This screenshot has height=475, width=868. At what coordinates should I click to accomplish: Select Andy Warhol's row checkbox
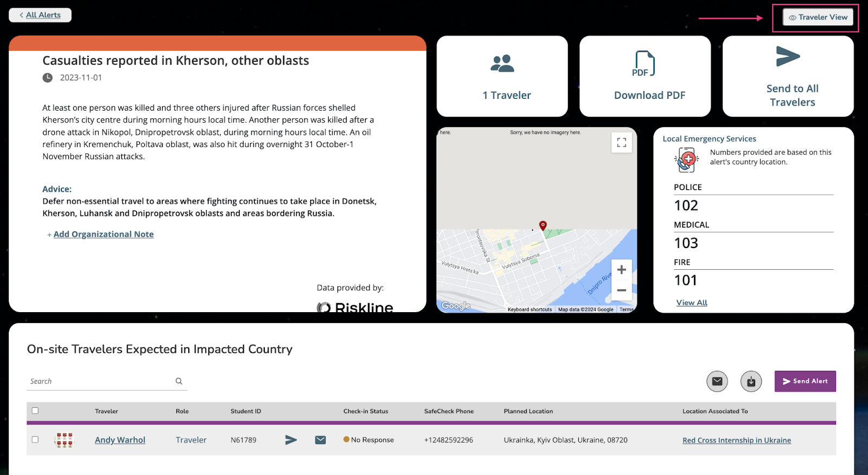click(35, 440)
